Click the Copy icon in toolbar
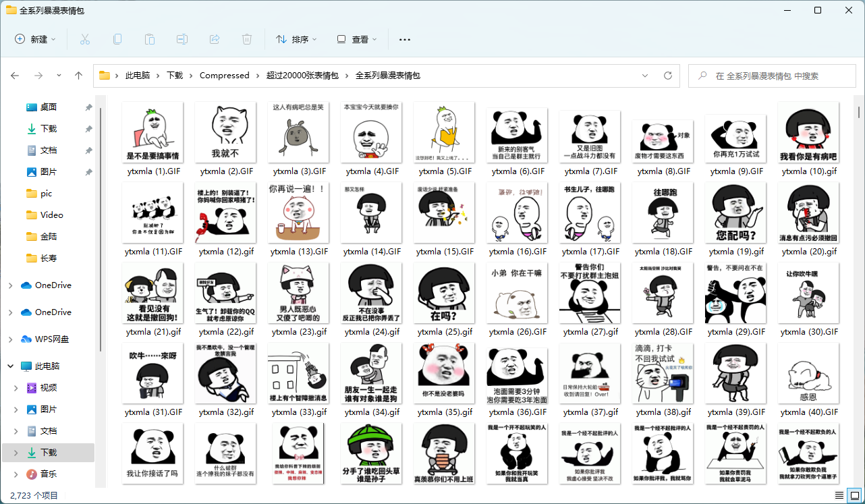 point(117,39)
